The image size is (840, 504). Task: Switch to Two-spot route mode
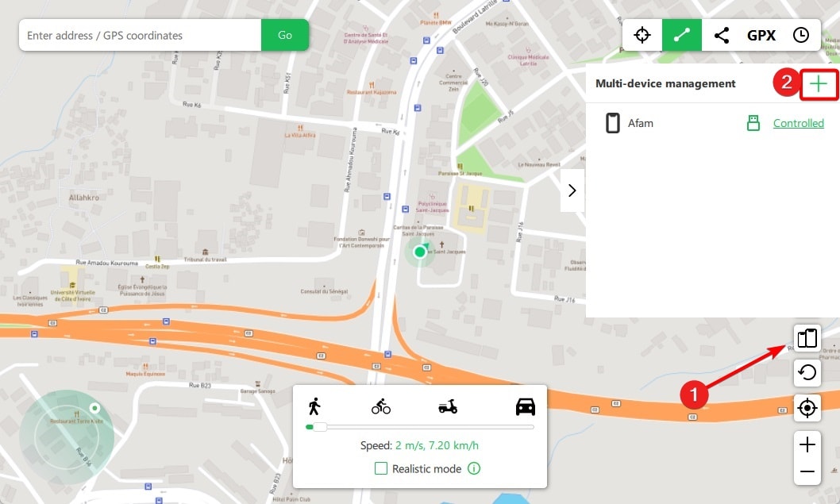click(681, 34)
